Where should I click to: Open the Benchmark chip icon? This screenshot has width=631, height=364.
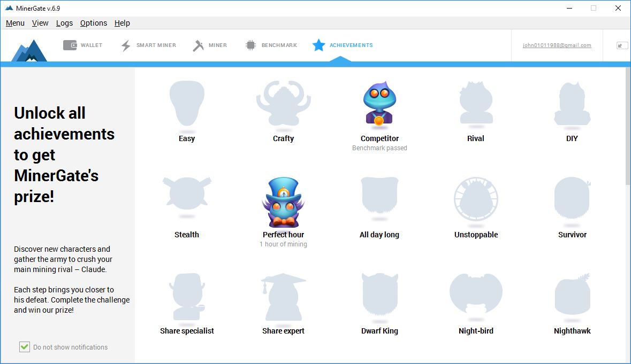click(250, 45)
